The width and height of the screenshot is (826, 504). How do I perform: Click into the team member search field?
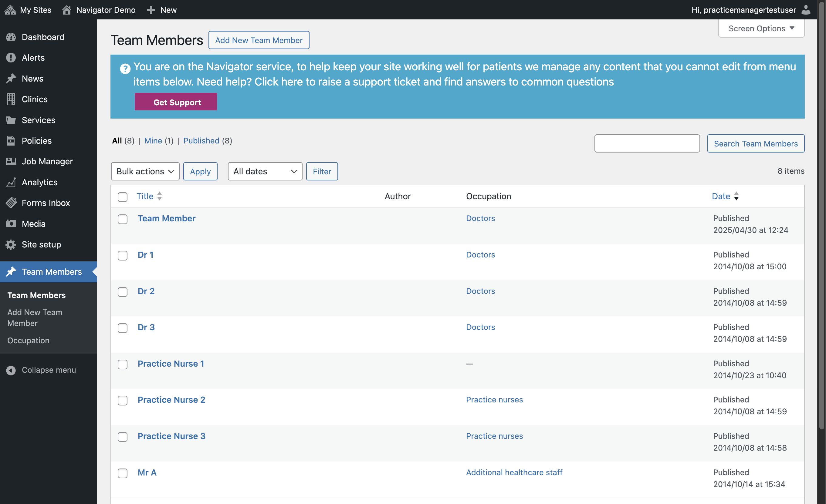point(647,143)
